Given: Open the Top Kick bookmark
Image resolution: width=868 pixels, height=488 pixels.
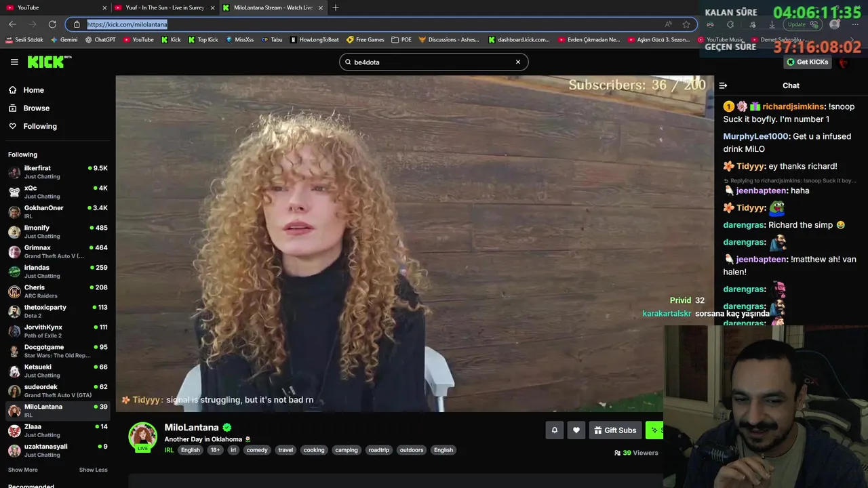Looking at the screenshot, I should 203,40.
